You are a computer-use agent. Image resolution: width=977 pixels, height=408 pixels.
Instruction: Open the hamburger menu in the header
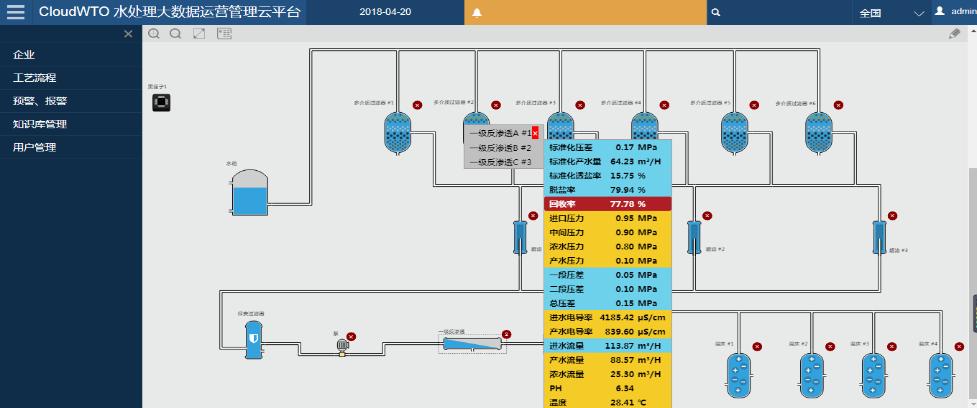click(x=15, y=13)
